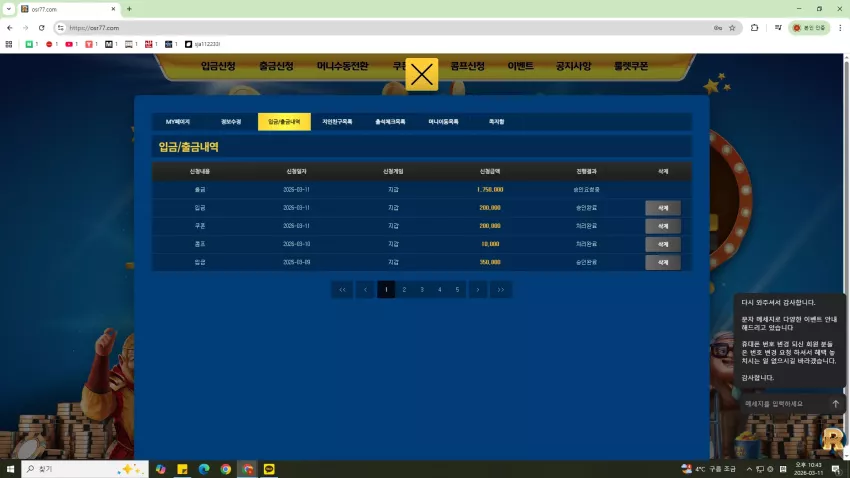Delete the 입금 200,000 row

[662, 208]
